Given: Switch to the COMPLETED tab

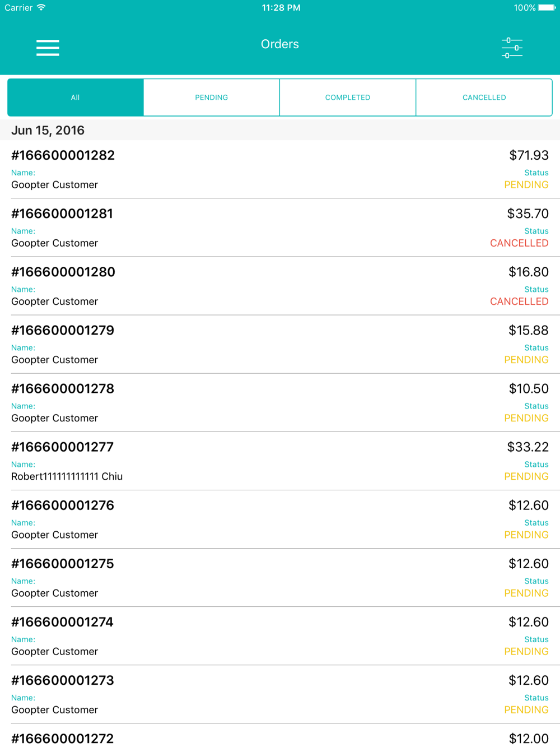Looking at the screenshot, I should pos(348,98).
